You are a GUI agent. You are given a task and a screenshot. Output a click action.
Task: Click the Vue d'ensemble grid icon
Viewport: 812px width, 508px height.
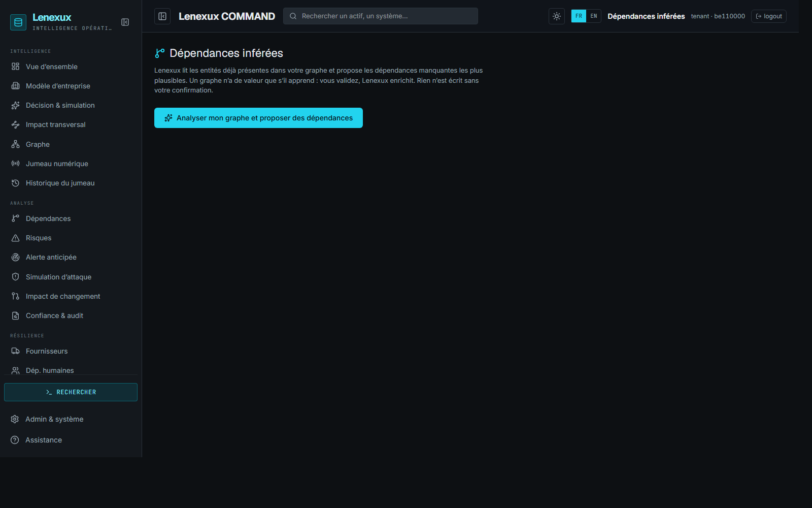point(16,67)
